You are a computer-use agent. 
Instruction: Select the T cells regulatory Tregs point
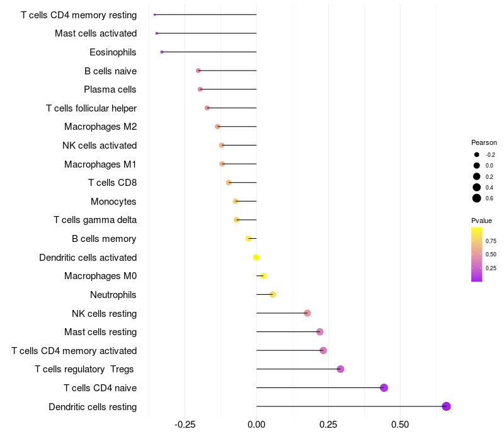pyautogui.click(x=340, y=369)
